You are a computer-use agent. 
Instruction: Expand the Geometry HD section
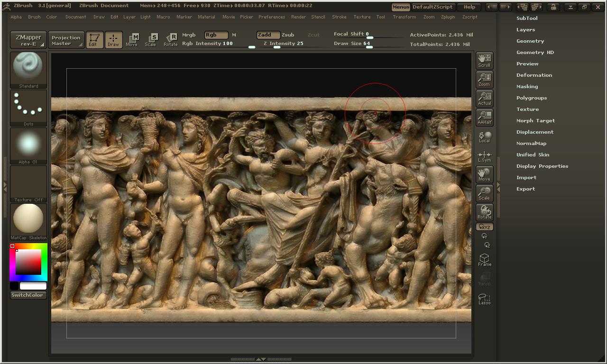tap(535, 52)
